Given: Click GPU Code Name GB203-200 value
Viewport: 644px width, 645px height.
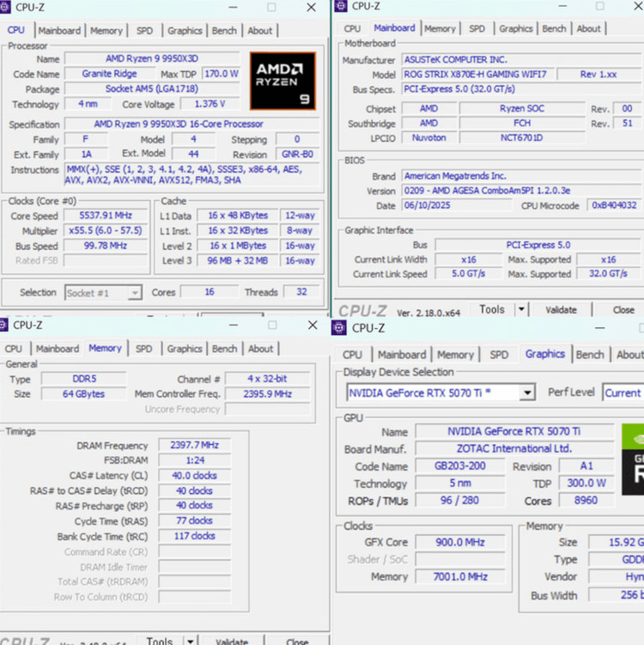Looking at the screenshot, I should point(459,466).
